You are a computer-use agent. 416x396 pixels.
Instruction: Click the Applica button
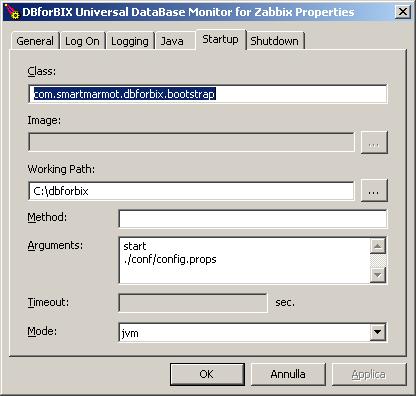(x=369, y=374)
